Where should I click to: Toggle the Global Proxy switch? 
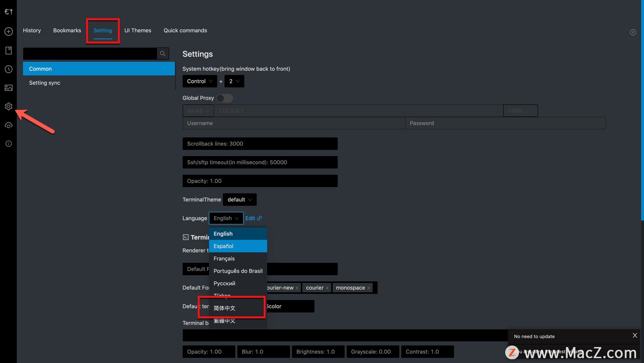click(x=224, y=98)
